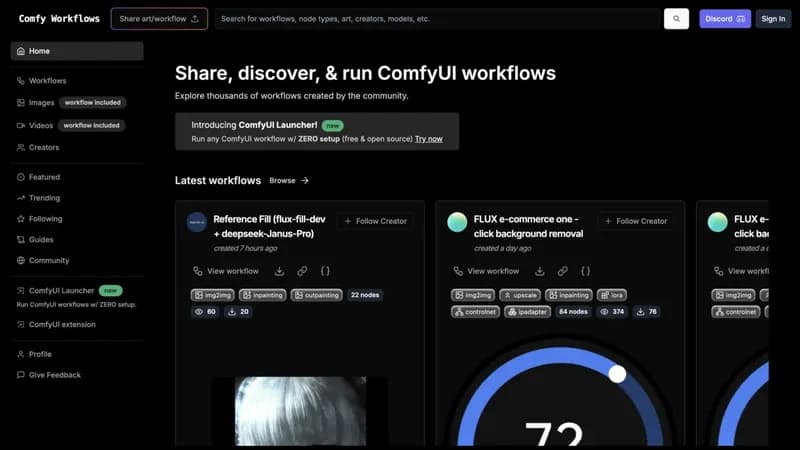
Task: Select Home in the sidebar
Action: 77,51
